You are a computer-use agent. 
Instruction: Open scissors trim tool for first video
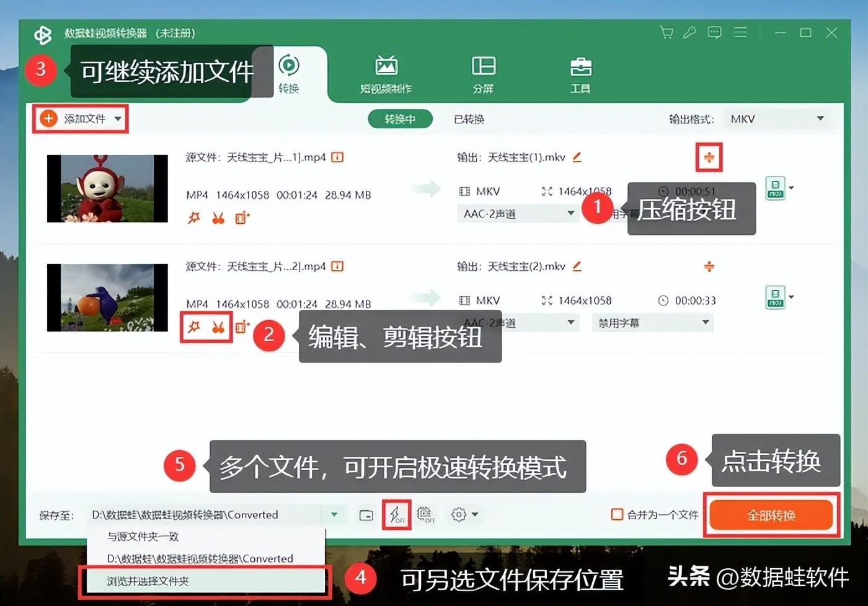click(x=218, y=218)
